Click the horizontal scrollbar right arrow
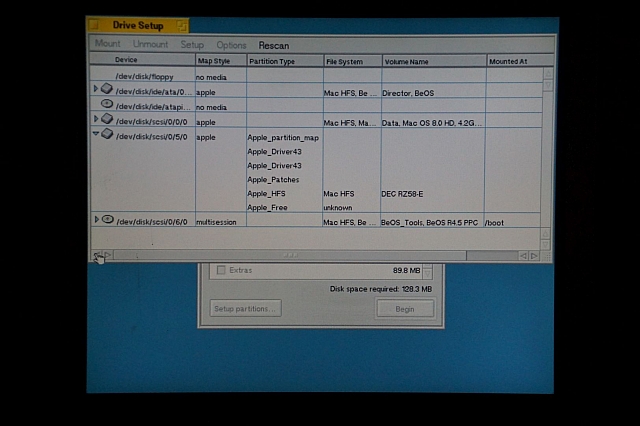This screenshot has height=426, width=640. pos(534,256)
